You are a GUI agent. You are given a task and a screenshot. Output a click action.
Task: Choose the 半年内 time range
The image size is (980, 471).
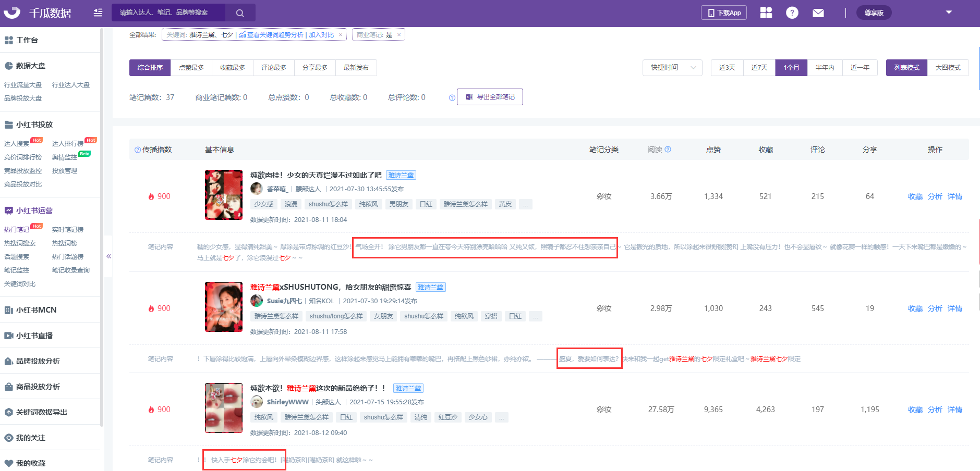(x=825, y=68)
